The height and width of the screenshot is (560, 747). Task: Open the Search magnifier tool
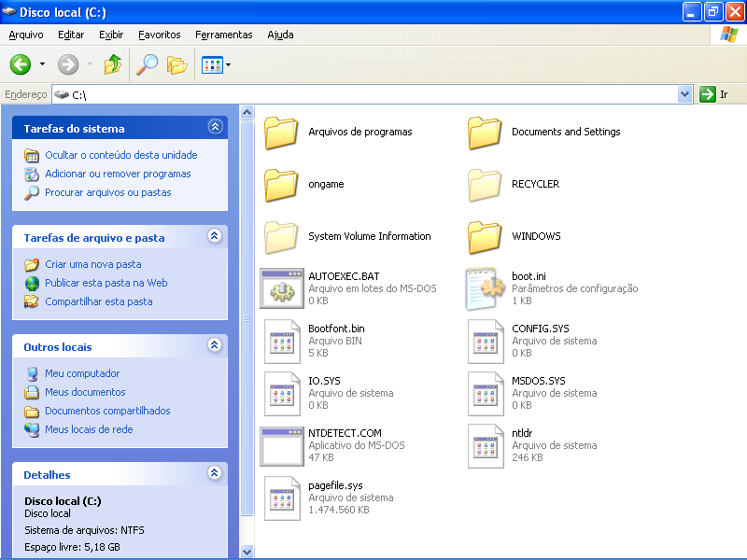(148, 64)
